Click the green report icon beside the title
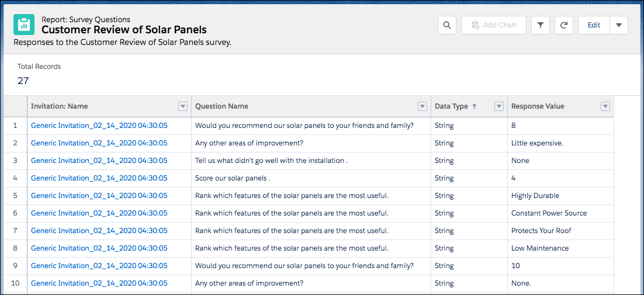Screen dimensions: 644x295 (24, 25)
